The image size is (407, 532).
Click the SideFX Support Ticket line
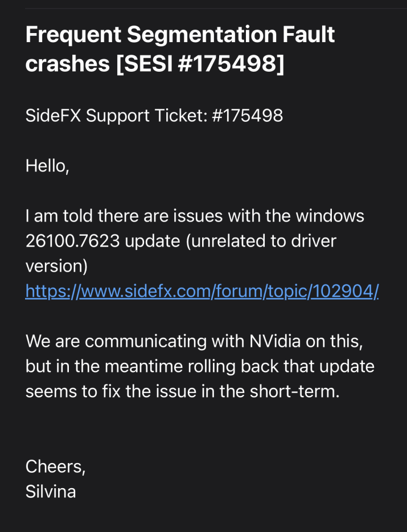coord(154,116)
